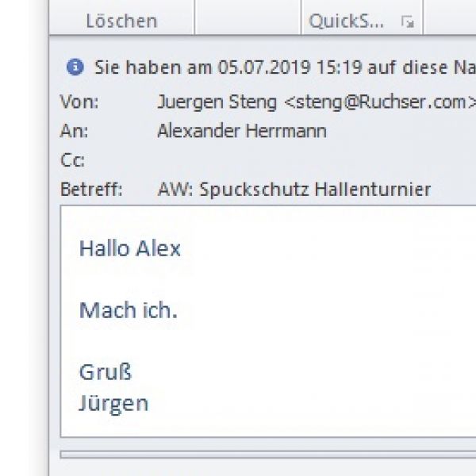Click the Von: field label
Screen dimensions: 476x476
tap(79, 102)
